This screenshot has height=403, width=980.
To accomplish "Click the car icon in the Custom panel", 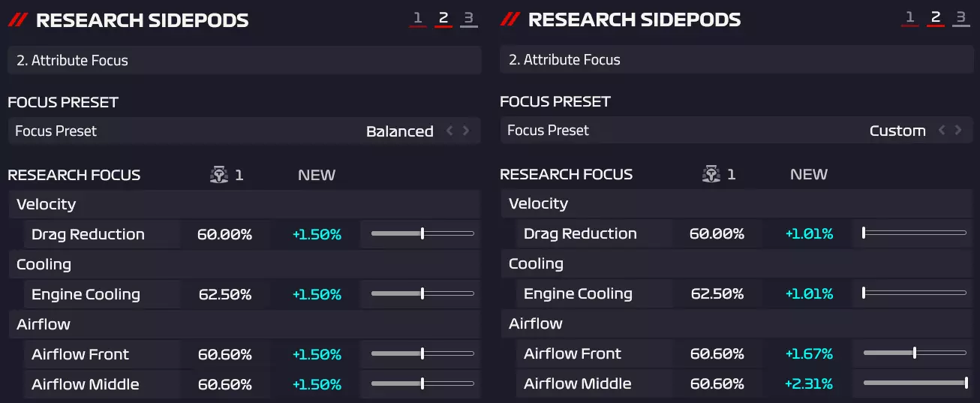I will [711, 174].
